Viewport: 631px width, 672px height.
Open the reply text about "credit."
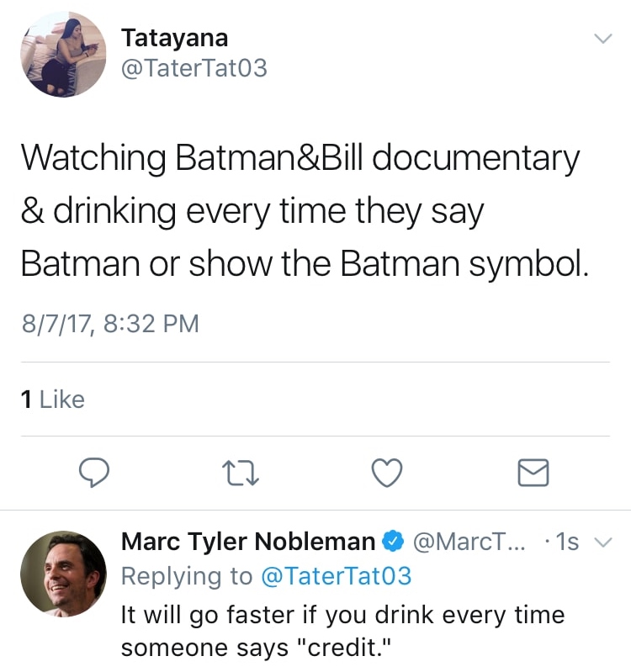point(342,631)
